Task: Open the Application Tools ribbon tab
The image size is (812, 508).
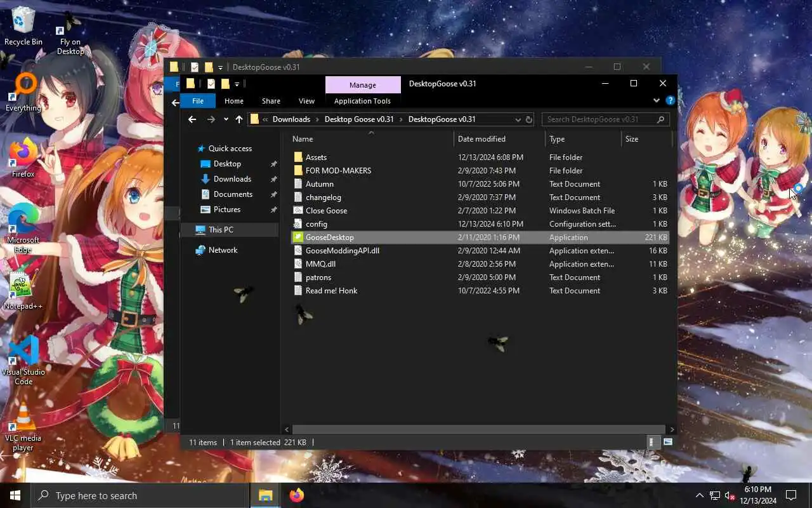Action: coord(362,101)
